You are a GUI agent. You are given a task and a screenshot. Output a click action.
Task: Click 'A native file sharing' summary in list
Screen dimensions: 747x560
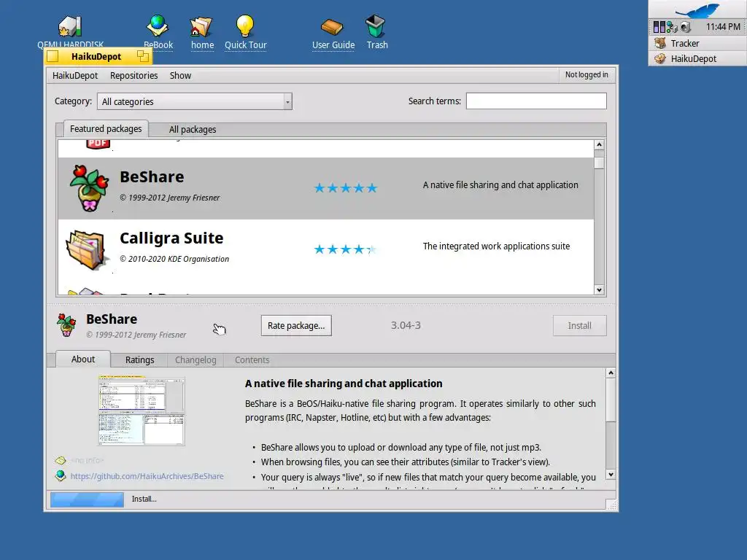point(500,184)
